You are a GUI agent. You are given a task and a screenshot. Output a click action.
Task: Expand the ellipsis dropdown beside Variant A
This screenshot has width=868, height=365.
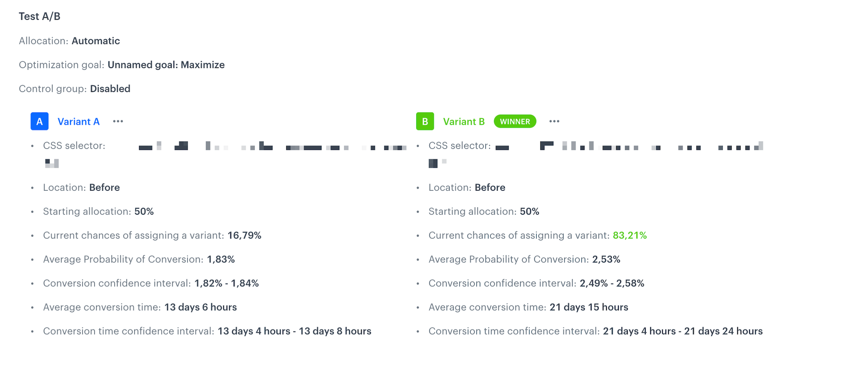point(118,121)
